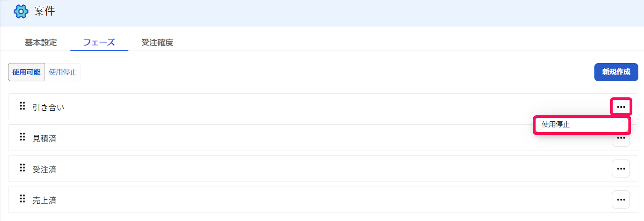Click the gear settings icon beside 案件
The height and width of the screenshot is (221, 644).
click(x=21, y=11)
